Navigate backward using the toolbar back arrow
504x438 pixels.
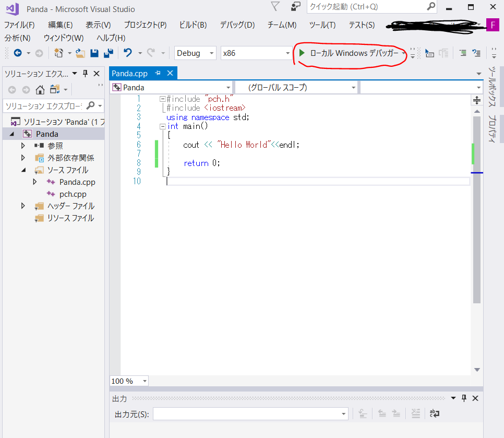pos(17,53)
